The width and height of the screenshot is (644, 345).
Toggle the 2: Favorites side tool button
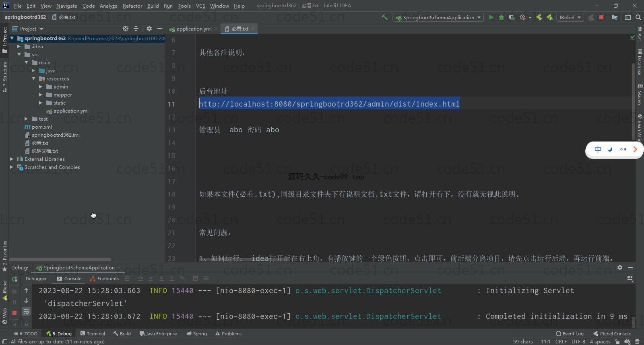[x=4, y=256]
